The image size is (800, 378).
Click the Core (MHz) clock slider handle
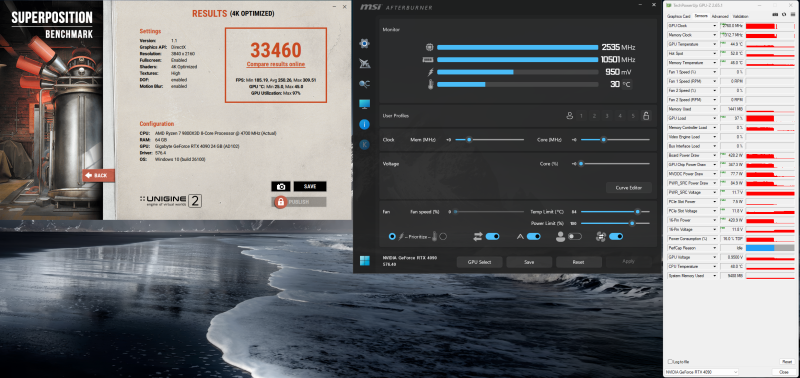point(604,139)
